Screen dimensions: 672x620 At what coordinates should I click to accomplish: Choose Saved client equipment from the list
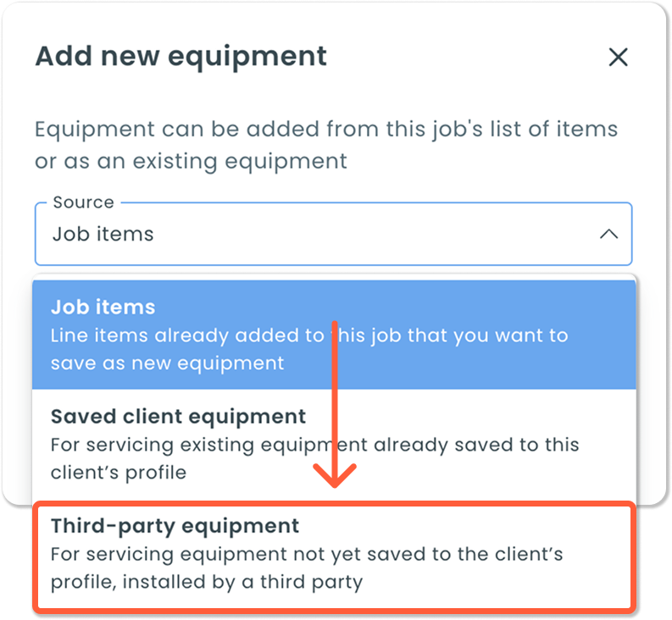point(334,445)
